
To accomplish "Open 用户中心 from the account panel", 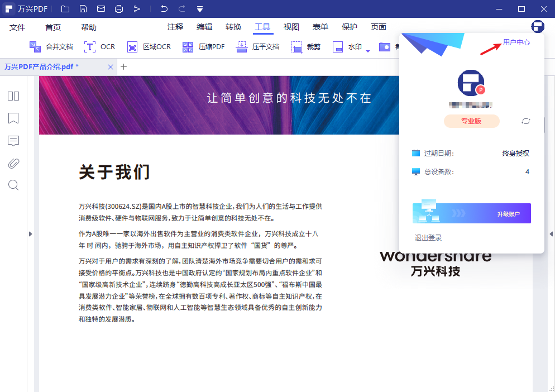I will click(515, 41).
